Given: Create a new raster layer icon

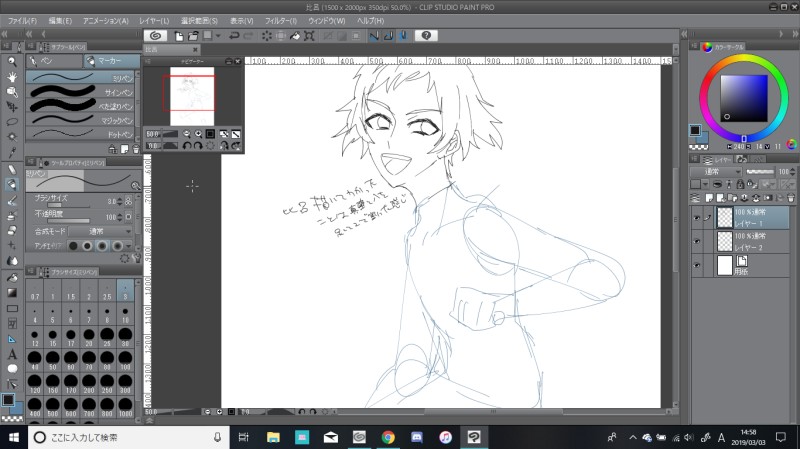Looking at the screenshot, I should (x=709, y=198).
